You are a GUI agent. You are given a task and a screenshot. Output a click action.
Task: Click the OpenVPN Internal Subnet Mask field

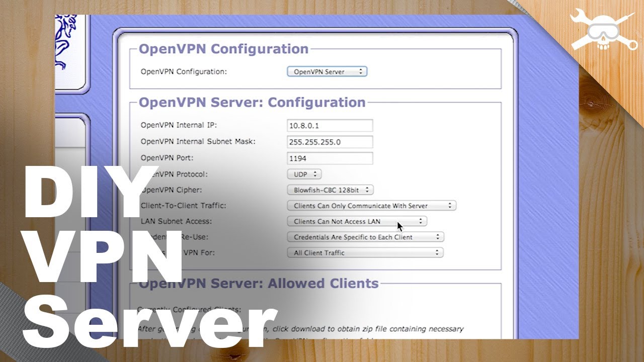click(x=330, y=142)
